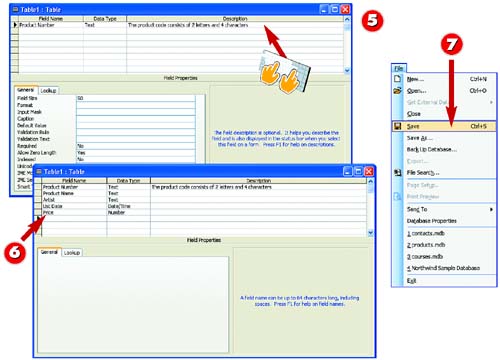Select General tab in lower window
The image size is (500, 360).
[49, 252]
